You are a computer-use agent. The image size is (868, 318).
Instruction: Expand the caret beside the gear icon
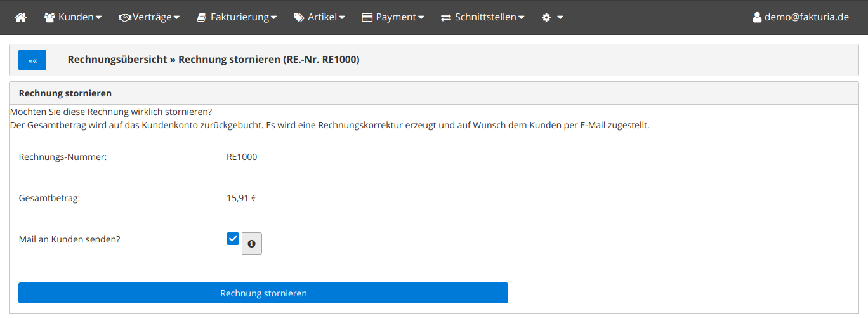560,18
